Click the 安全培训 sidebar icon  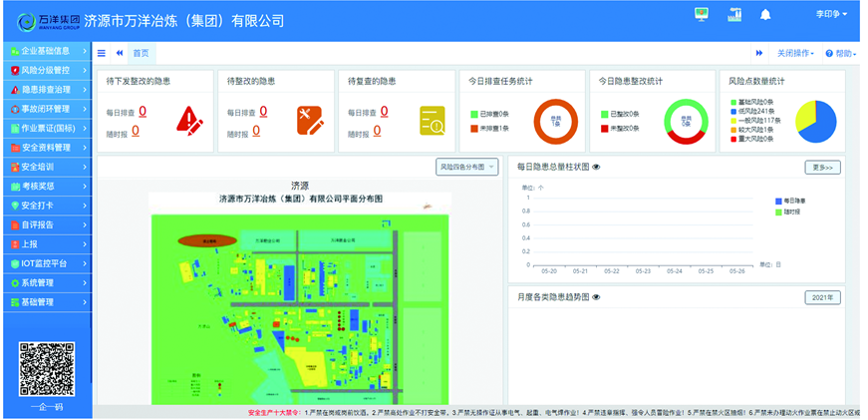coord(15,167)
